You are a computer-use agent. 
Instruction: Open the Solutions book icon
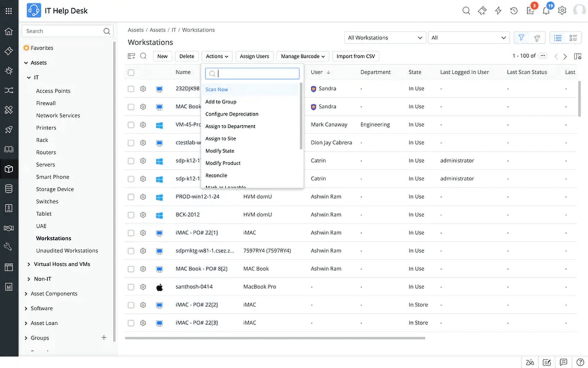9,149
